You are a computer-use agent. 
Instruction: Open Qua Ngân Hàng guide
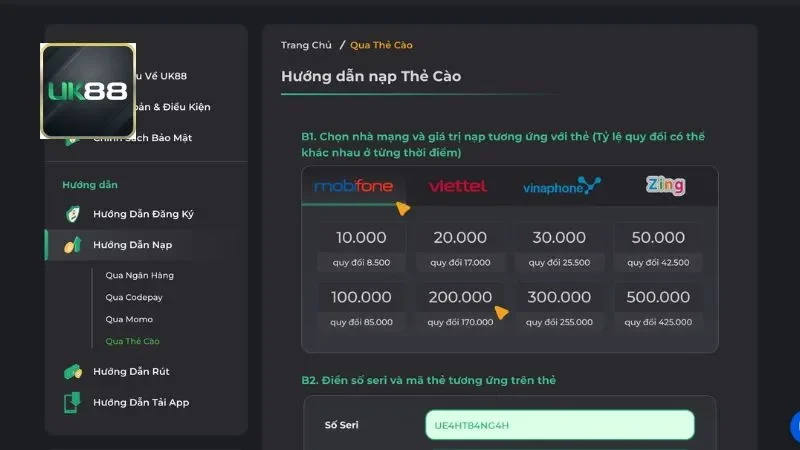140,275
